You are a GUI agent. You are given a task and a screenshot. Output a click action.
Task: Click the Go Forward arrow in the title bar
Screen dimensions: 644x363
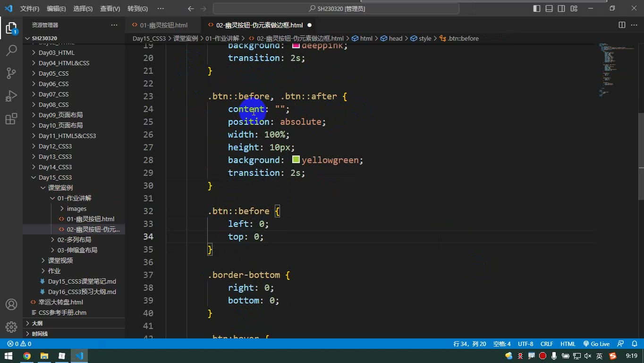point(203,9)
